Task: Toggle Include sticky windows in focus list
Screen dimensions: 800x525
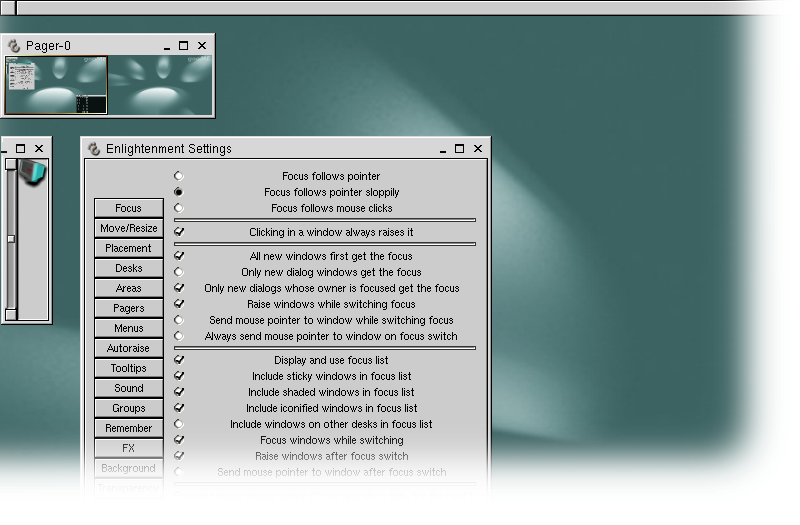Action: [x=179, y=376]
